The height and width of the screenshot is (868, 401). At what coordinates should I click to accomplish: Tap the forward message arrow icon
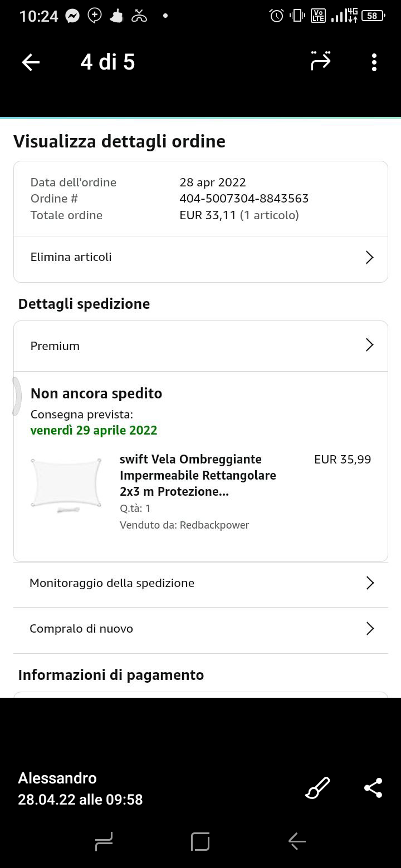point(321,61)
